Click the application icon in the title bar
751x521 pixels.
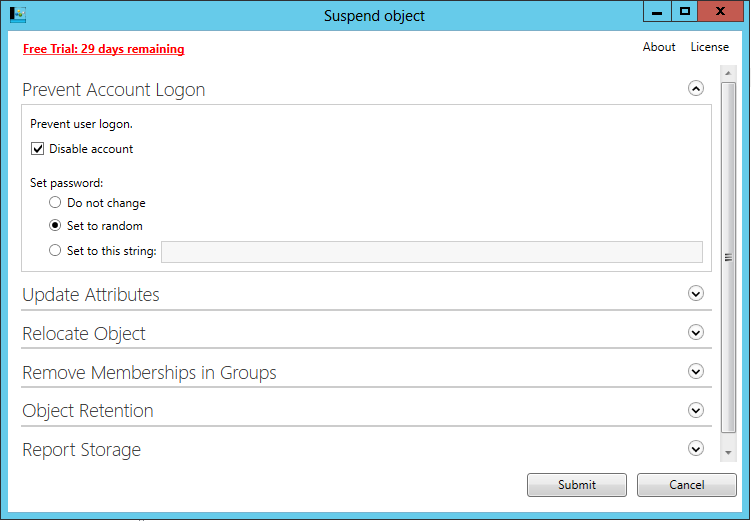click(x=18, y=14)
